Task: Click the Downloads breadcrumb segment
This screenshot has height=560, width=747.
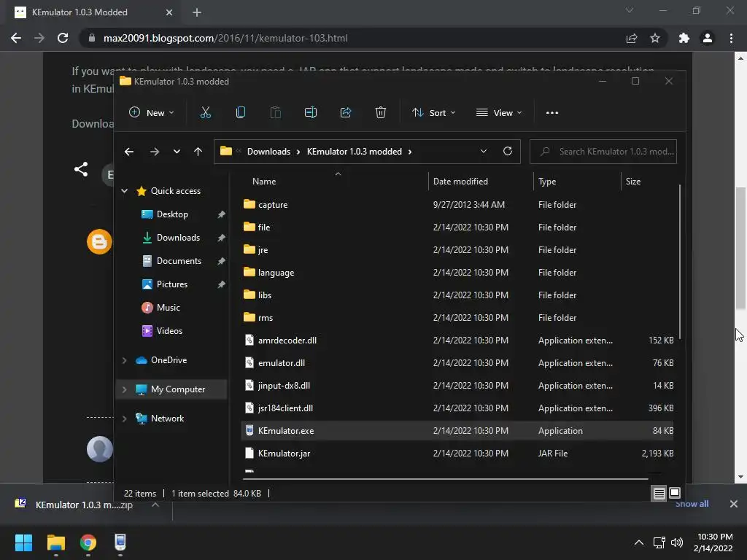Action: point(268,152)
